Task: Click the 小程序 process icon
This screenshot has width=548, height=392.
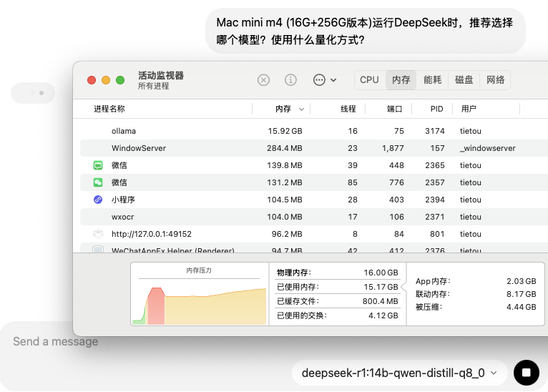Action: click(x=98, y=200)
